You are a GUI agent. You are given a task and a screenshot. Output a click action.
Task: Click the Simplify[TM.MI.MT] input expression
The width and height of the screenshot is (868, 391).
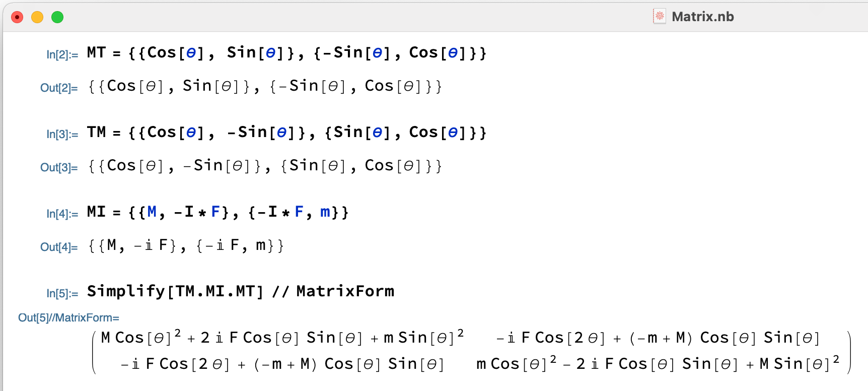point(240,291)
